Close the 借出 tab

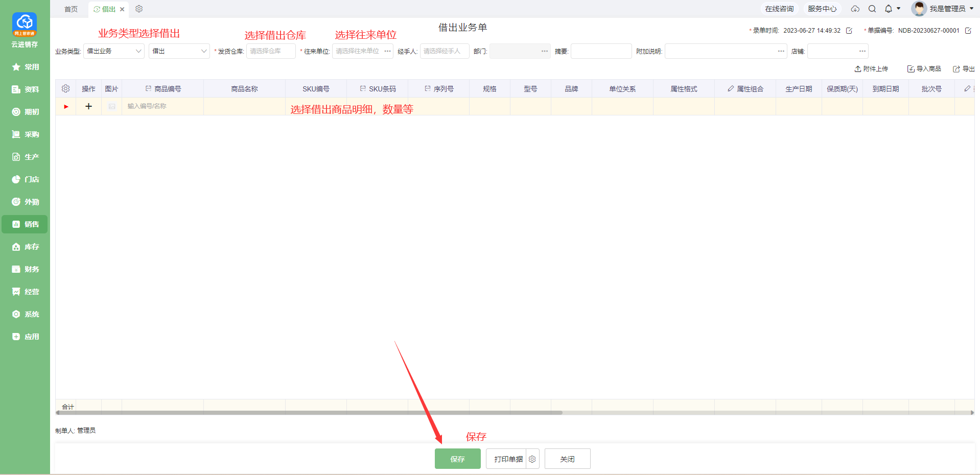(x=122, y=9)
